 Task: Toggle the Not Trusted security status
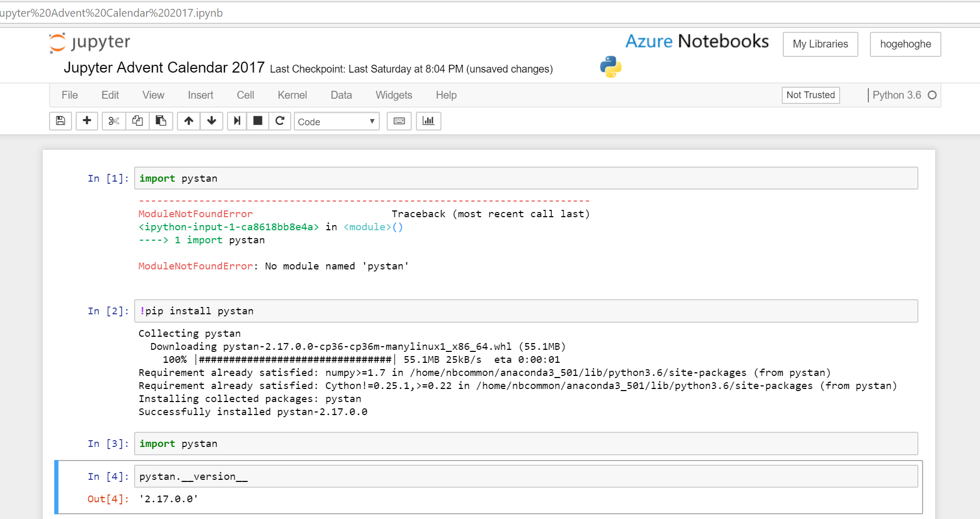pos(810,95)
